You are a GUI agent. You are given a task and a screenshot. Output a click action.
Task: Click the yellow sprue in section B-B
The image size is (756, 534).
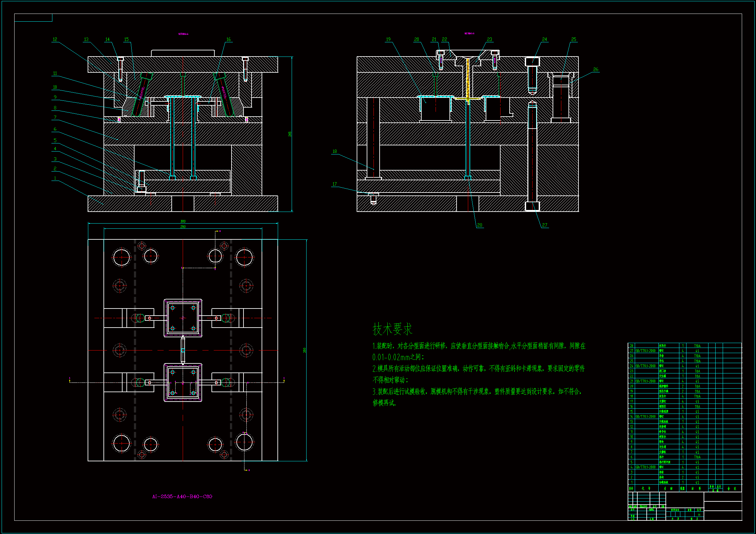pos(468,79)
